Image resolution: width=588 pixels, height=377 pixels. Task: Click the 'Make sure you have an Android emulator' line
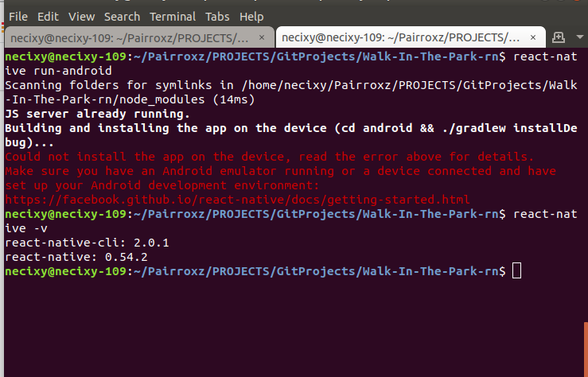(281, 171)
